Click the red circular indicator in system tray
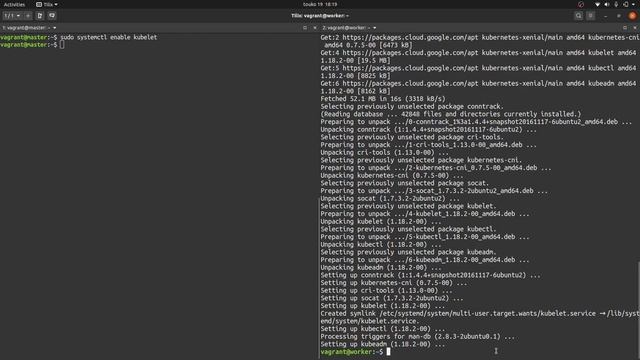Screen dimensions: 640x360 coord(581,4)
